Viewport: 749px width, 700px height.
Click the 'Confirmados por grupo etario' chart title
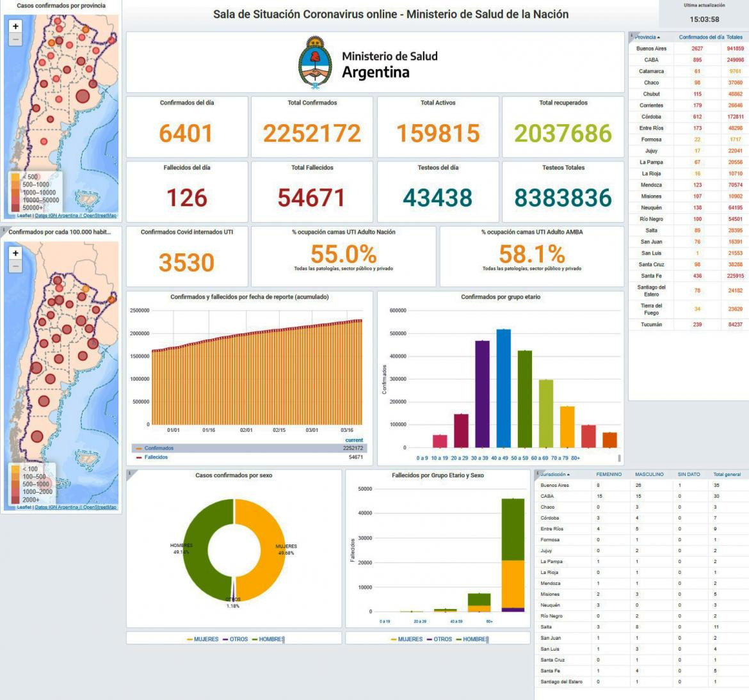click(x=501, y=296)
